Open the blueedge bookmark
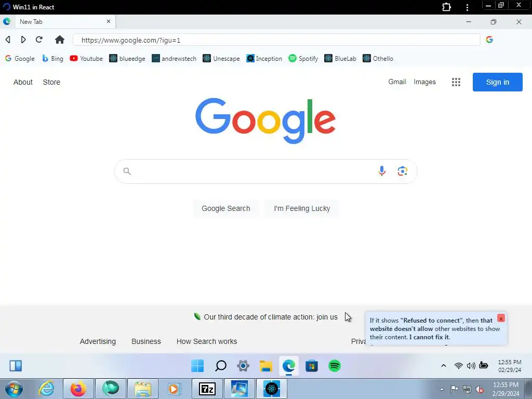This screenshot has height=399, width=532. [127, 58]
